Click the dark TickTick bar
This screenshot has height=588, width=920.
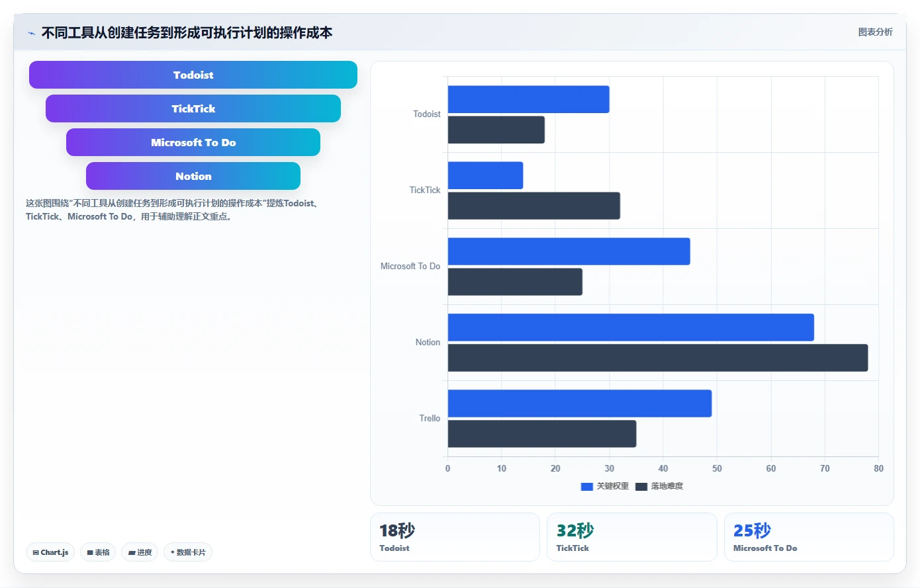pyautogui.click(x=534, y=206)
